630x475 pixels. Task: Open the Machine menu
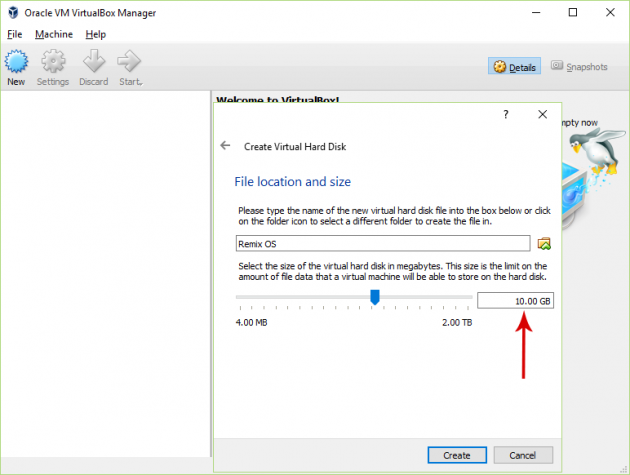click(53, 34)
